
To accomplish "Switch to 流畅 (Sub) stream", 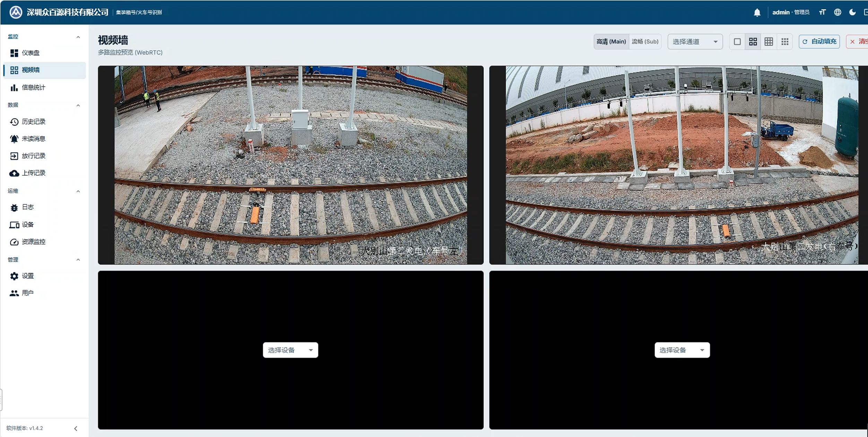I will [645, 42].
